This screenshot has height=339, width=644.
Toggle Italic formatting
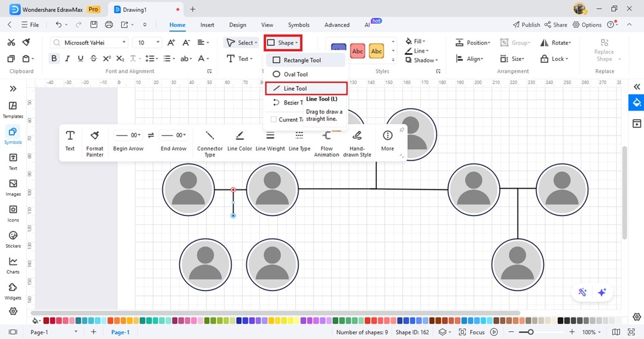[x=67, y=58]
